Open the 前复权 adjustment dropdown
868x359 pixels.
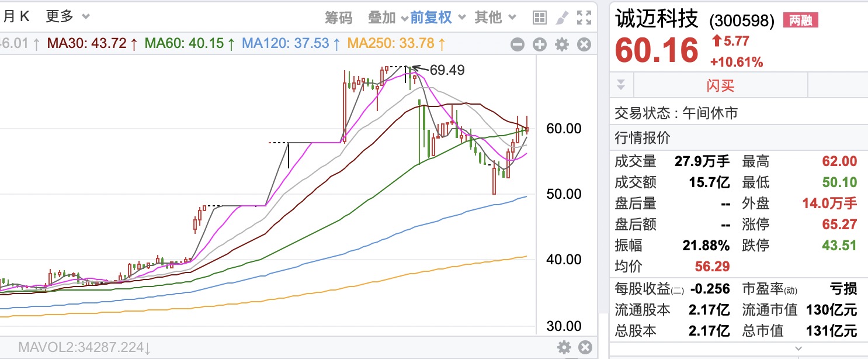point(438,18)
